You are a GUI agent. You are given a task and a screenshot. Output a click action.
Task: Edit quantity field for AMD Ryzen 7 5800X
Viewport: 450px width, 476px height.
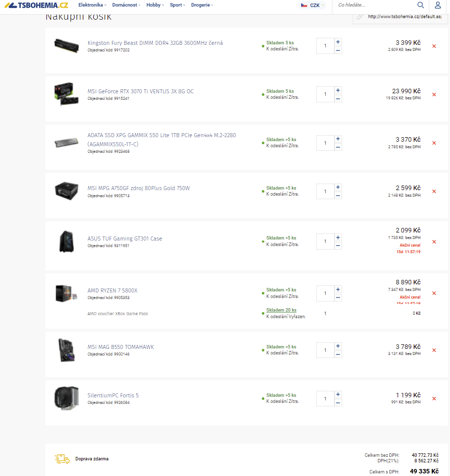(325, 293)
